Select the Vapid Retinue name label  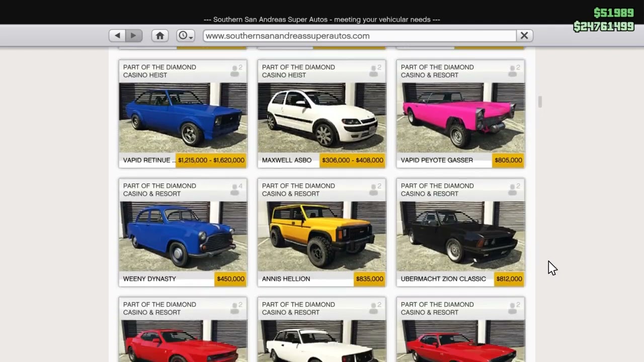149,160
